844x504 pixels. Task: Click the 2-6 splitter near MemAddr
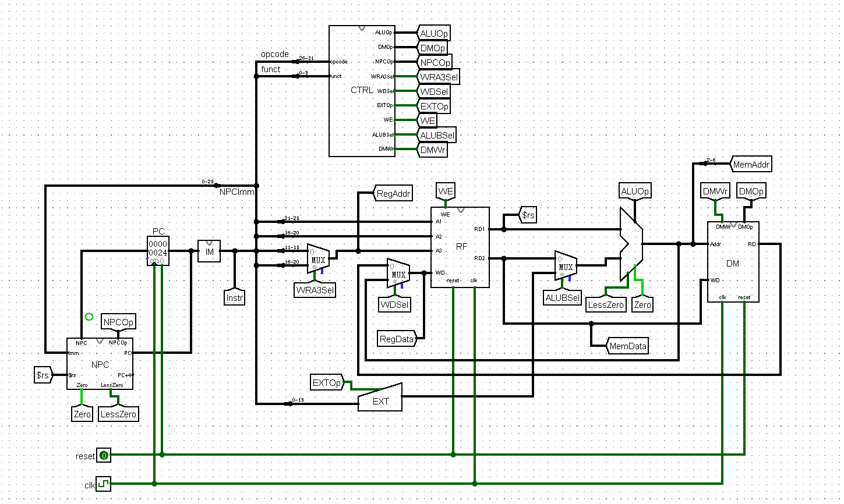(708, 162)
